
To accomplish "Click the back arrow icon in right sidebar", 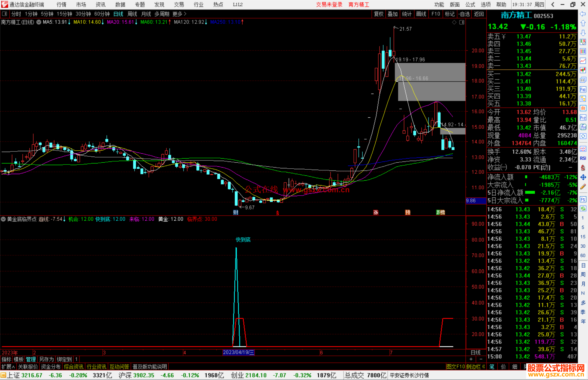I will 583,14.
